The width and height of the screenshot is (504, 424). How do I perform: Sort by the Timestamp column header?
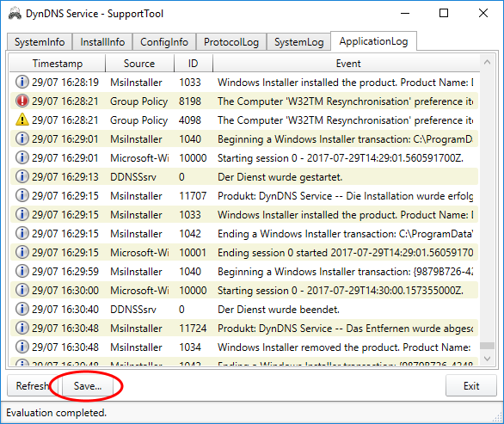click(58, 64)
